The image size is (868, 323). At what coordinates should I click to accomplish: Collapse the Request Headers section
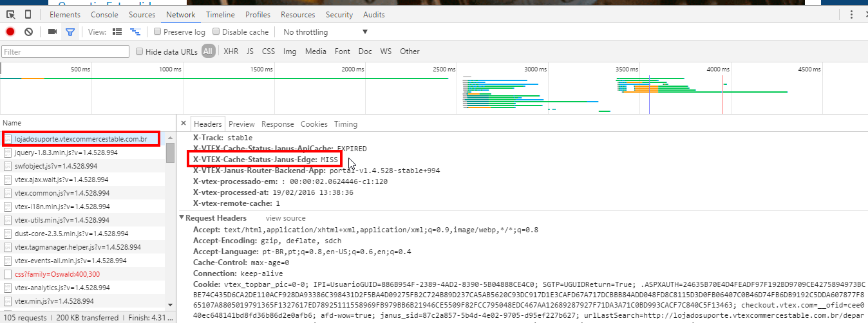[x=182, y=218]
